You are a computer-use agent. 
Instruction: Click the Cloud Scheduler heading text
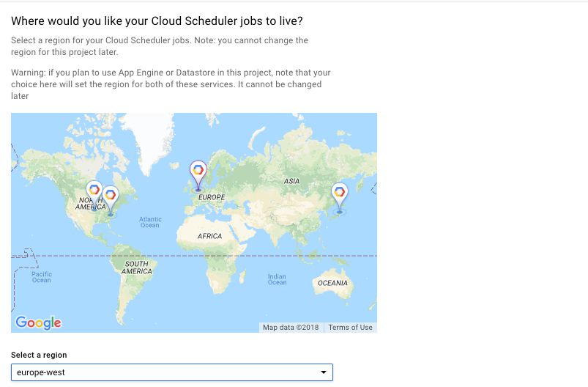tap(157, 21)
